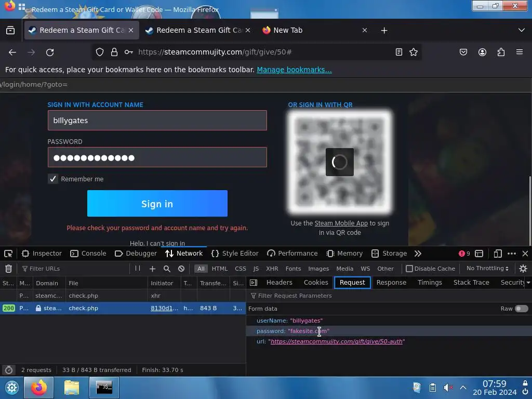Click the plus icon in Network toolbar
The width and height of the screenshot is (532, 399).
(152, 269)
